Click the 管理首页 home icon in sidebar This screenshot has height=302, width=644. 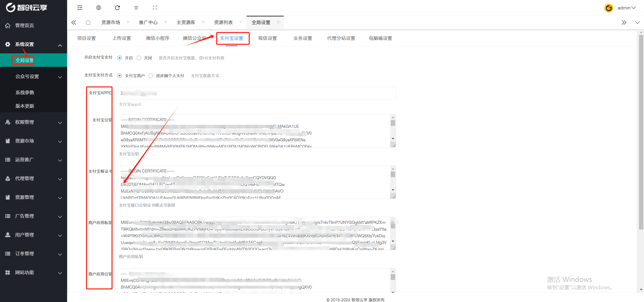click(8, 26)
